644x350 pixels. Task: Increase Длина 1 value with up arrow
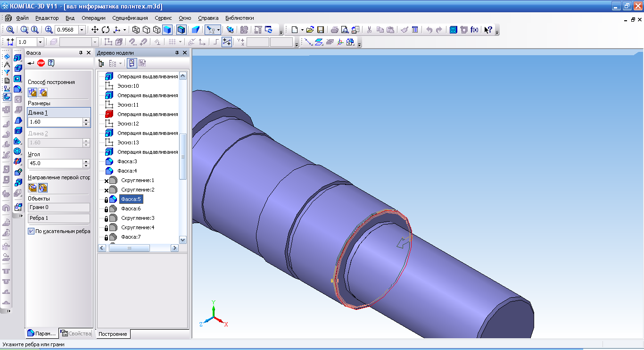tap(86, 120)
